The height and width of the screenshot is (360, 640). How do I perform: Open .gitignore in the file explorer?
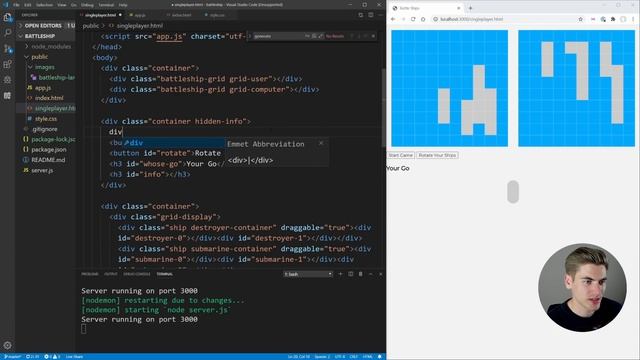point(44,129)
